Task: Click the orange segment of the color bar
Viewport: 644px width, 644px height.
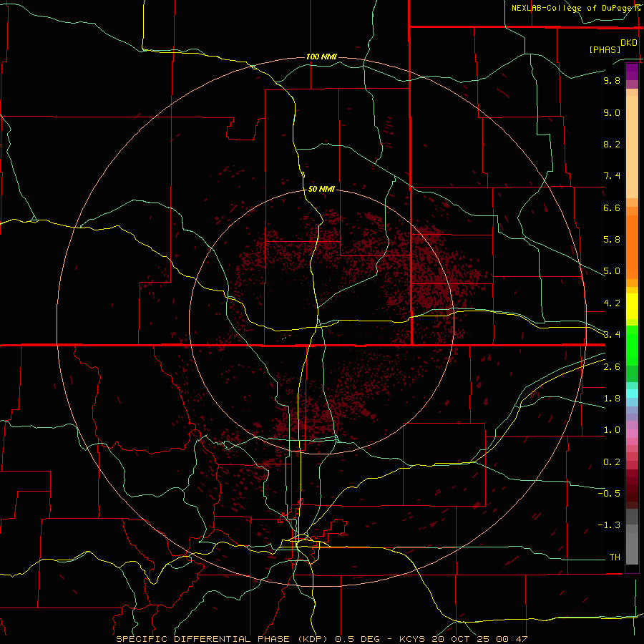Action: coord(632,248)
